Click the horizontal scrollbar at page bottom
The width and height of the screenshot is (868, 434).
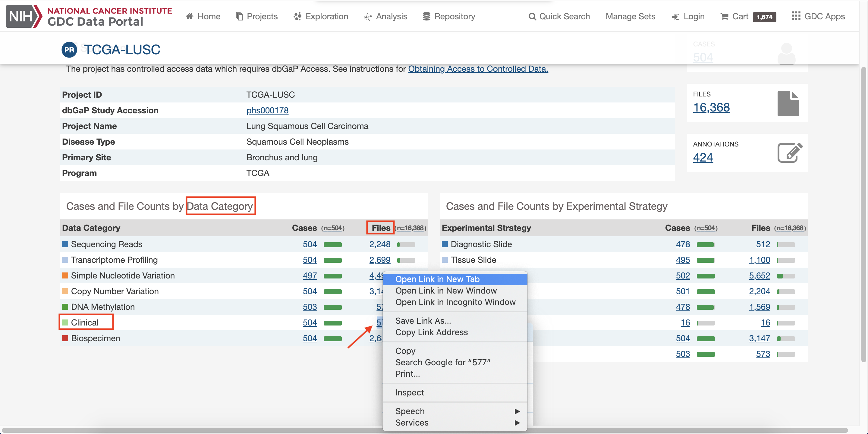(x=425, y=430)
